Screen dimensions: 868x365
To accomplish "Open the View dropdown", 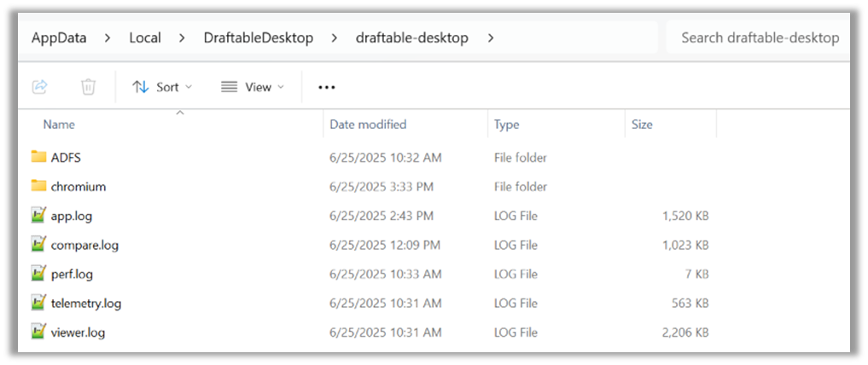I will coord(253,87).
